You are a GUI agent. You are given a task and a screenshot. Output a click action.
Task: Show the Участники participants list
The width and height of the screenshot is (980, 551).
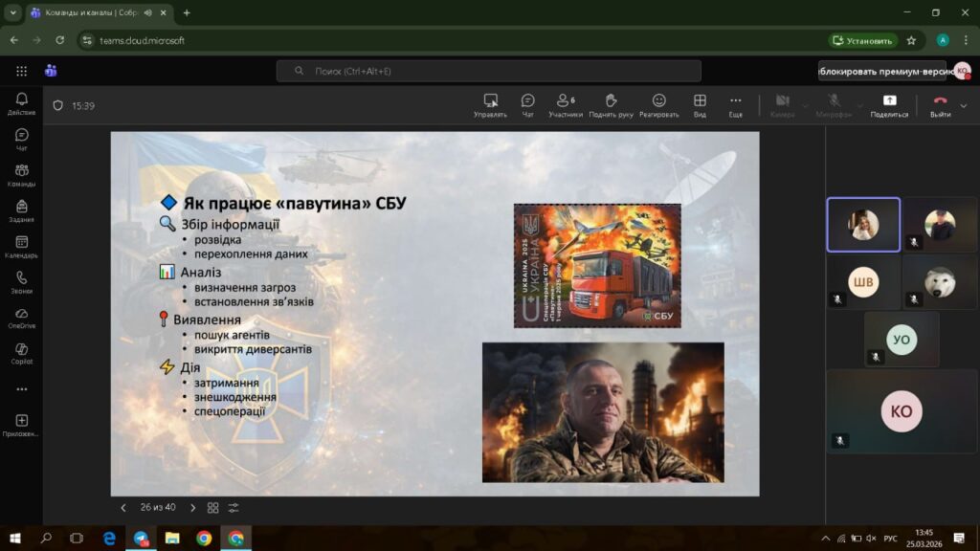point(565,104)
